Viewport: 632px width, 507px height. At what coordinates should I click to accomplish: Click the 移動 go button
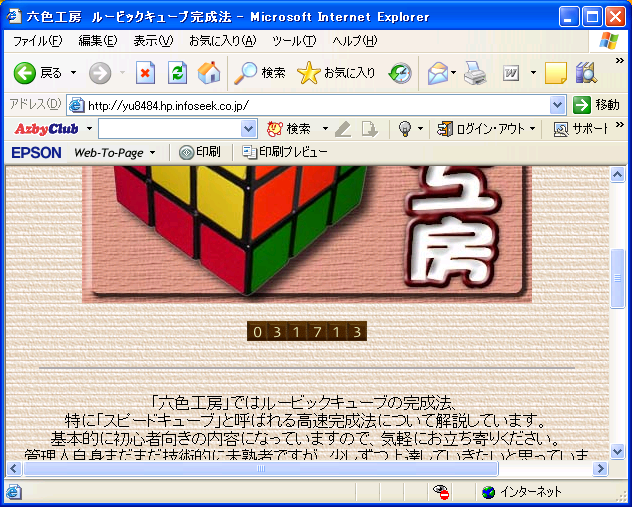pyautogui.click(x=597, y=105)
